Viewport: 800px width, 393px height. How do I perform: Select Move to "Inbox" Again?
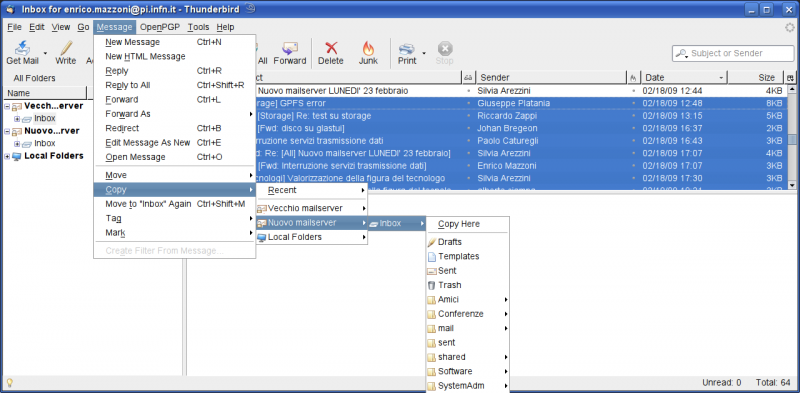[174, 204]
